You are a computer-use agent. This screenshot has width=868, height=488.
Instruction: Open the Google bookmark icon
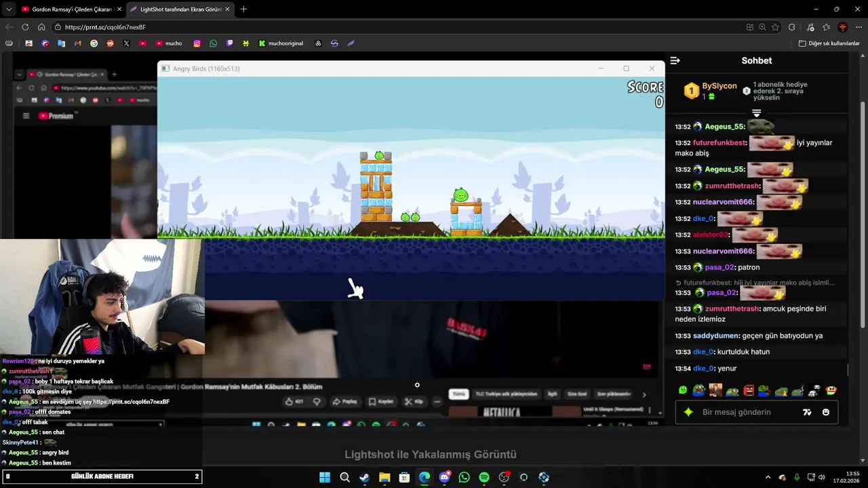(94, 43)
